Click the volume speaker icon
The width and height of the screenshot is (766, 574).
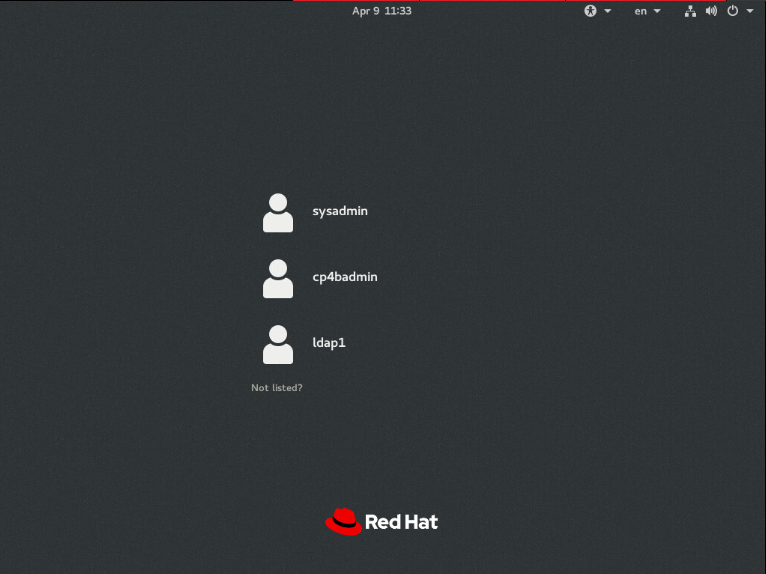711,11
